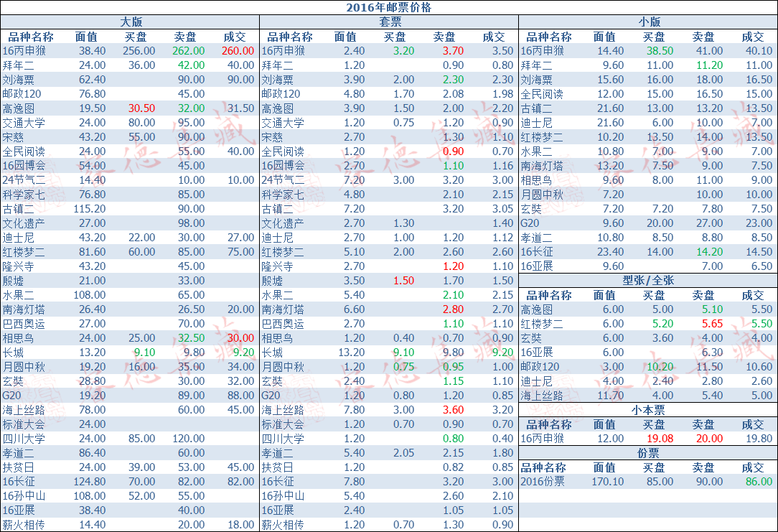Click red 3.60 in 海上丝路 套票 row

(x=454, y=410)
